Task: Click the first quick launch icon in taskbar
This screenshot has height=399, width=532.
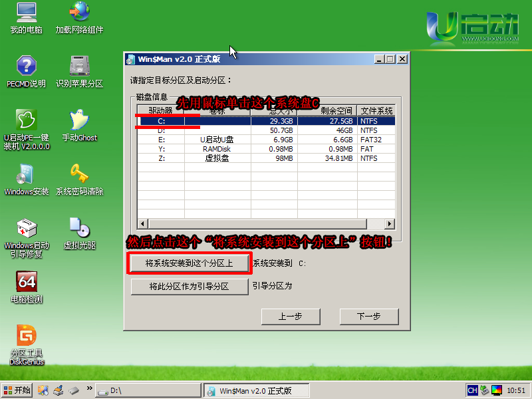Action: click(x=43, y=390)
